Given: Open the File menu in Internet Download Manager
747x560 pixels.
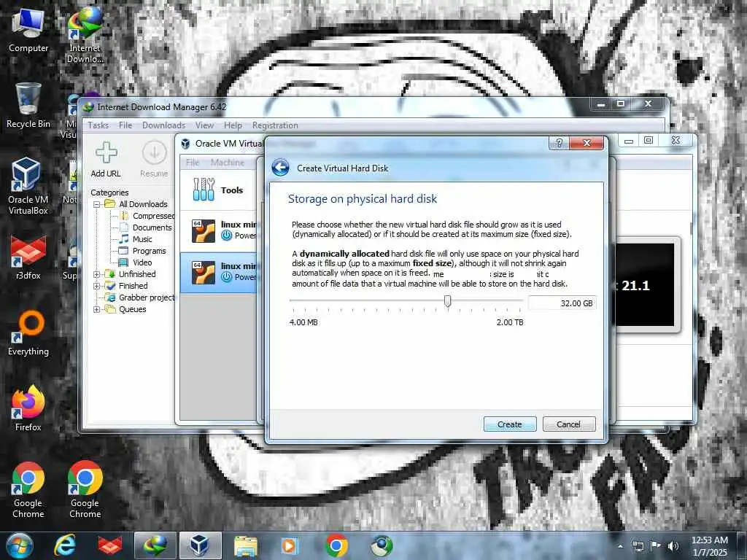Looking at the screenshot, I should click(x=125, y=125).
